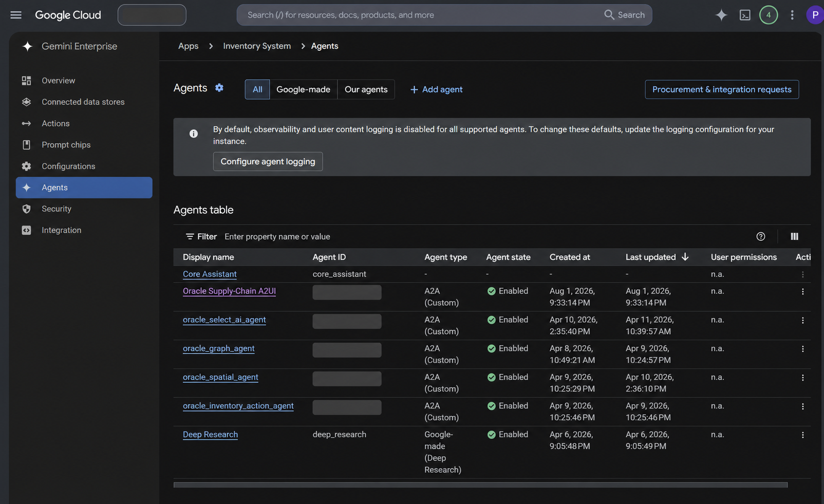Open oracle_inventory_action_agent link
This screenshot has width=824, height=504.
[238, 406]
